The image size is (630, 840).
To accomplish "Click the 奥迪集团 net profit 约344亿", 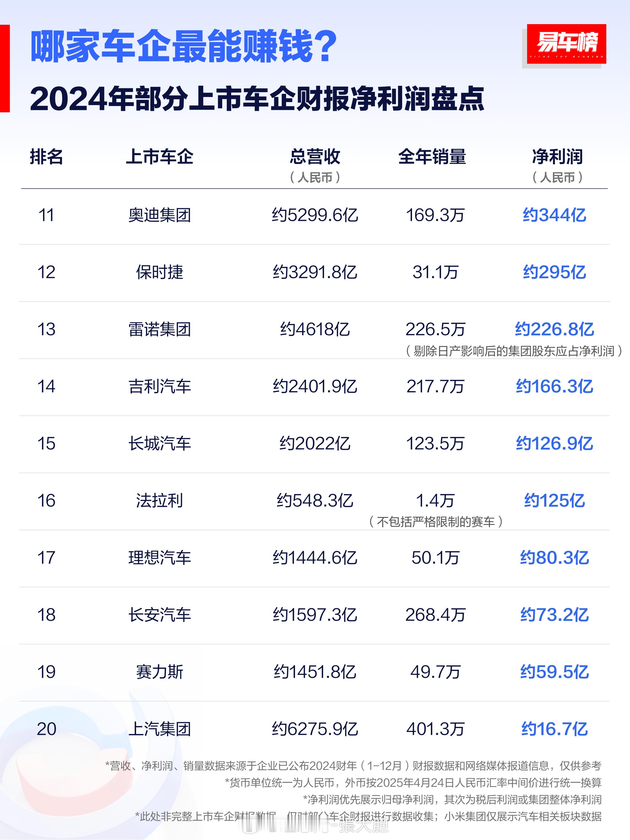I will (x=554, y=215).
